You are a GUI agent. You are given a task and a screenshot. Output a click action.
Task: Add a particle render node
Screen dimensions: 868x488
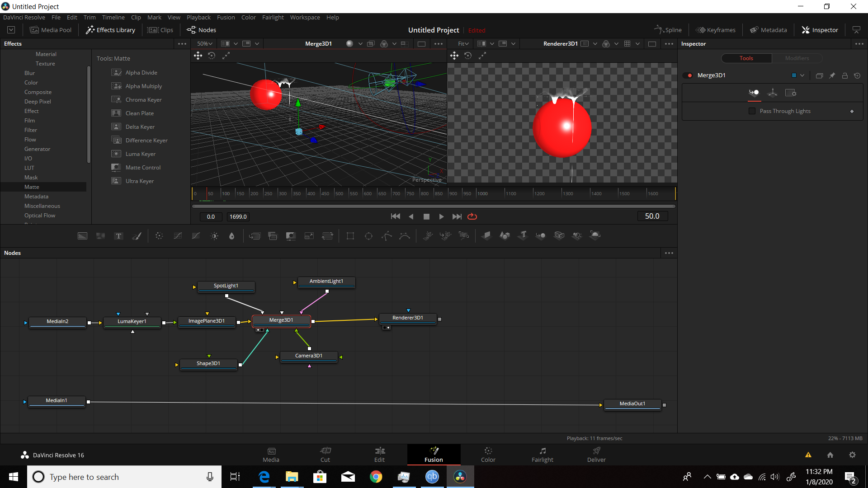click(x=464, y=236)
